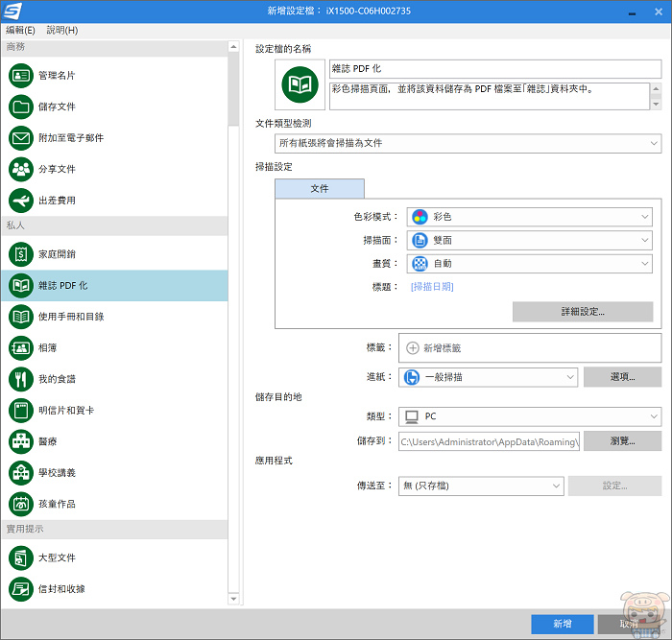The image size is (672, 640).
Task: Click the 詳細設定... button
Action: 583,312
